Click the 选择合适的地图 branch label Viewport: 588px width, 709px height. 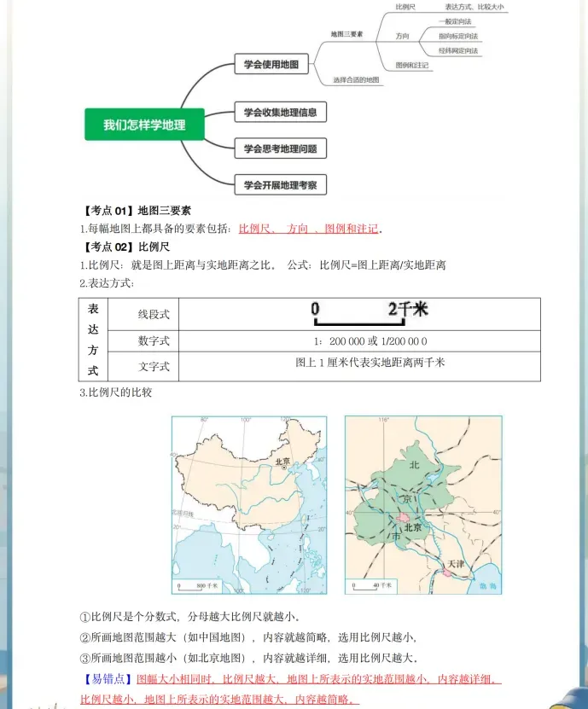(356, 80)
